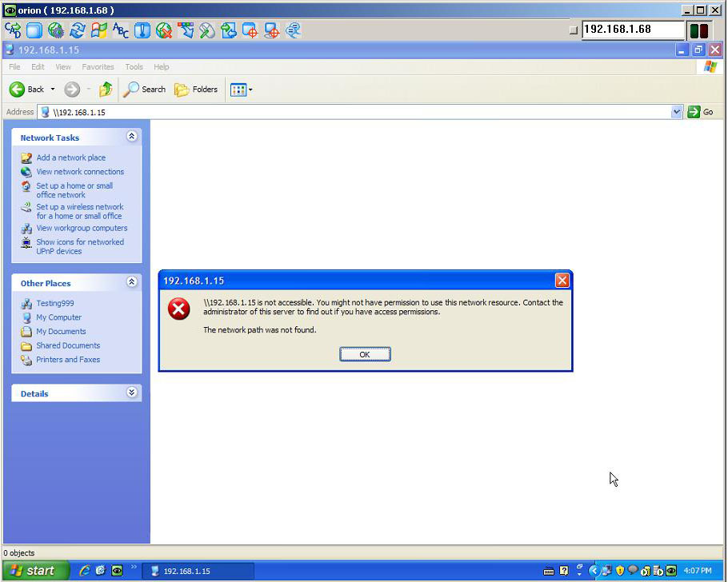Click View network connections link

tap(80, 171)
